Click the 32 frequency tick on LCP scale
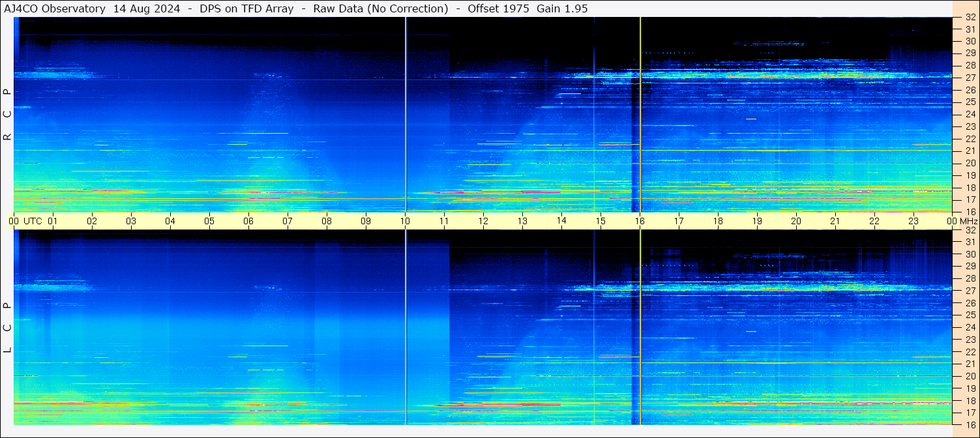This screenshot has width=980, height=438. tap(970, 230)
